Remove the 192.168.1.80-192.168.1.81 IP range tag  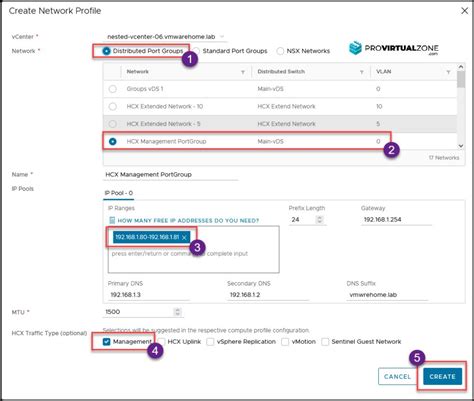184,237
